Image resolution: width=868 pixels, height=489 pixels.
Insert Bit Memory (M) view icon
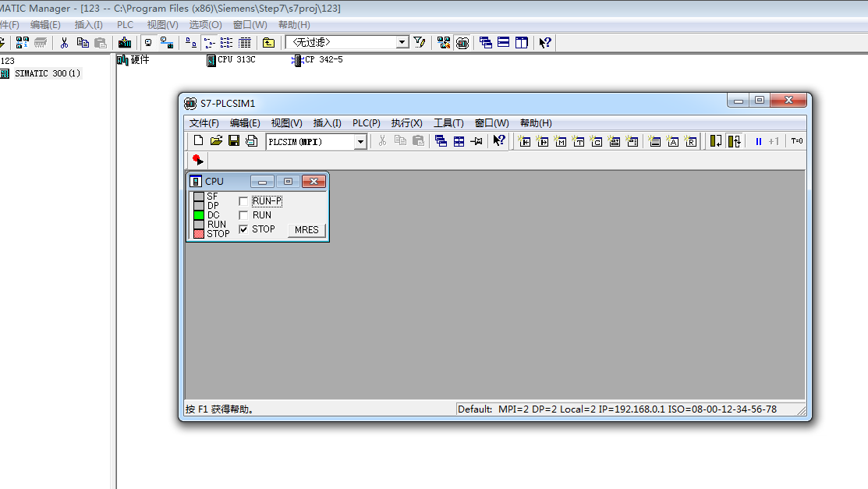click(560, 141)
